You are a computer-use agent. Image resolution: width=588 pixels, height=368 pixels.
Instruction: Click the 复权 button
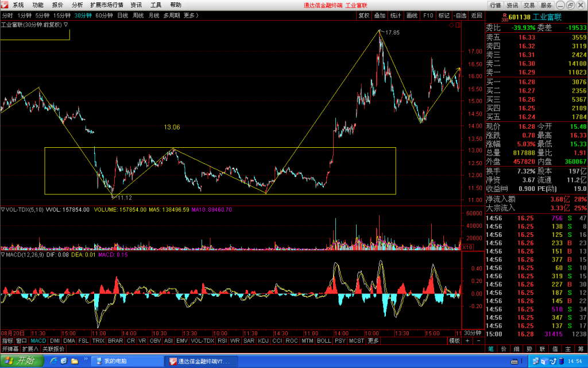363,16
